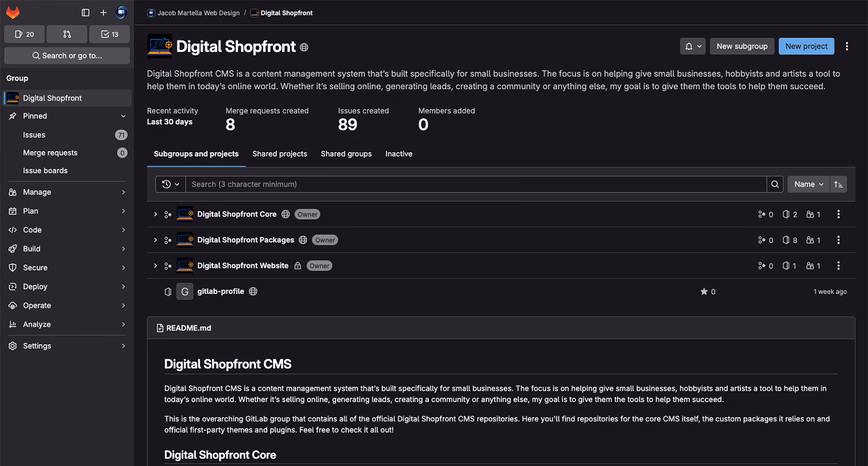Open the notification bell dropdown
868x466 pixels.
pyautogui.click(x=693, y=46)
